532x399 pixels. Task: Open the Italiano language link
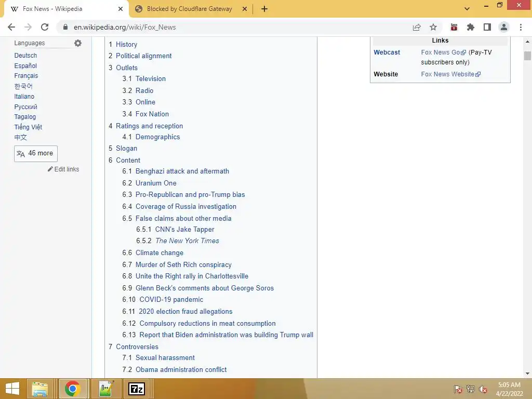coord(24,96)
